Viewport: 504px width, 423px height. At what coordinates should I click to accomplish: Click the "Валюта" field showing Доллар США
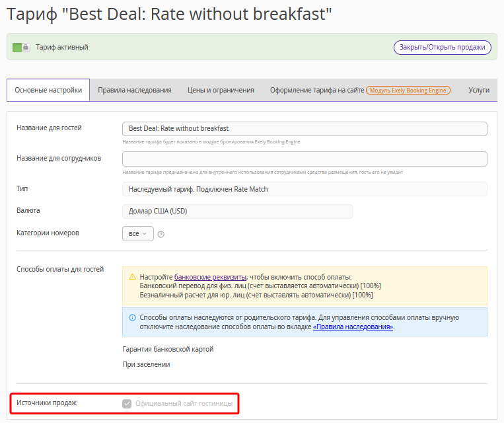point(237,211)
